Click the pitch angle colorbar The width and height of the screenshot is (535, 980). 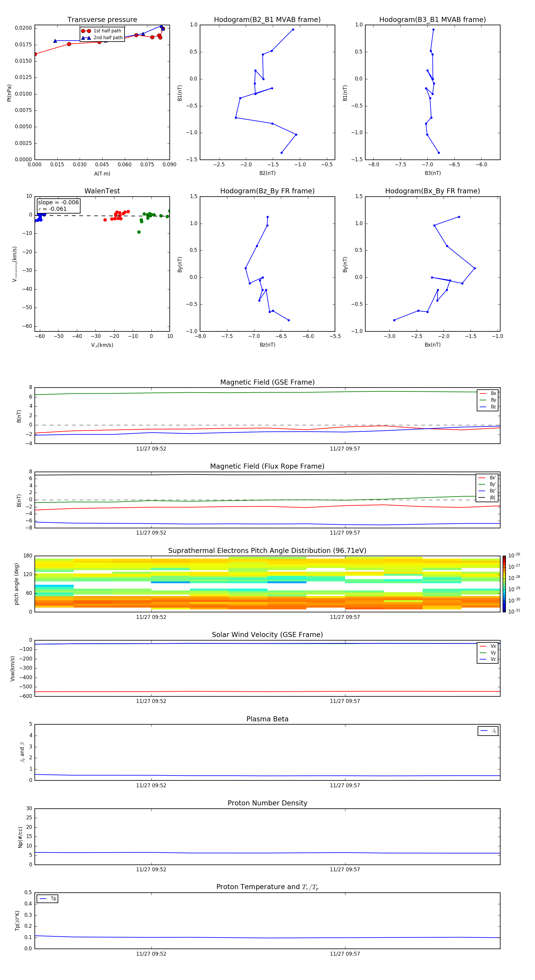pyautogui.click(x=504, y=584)
